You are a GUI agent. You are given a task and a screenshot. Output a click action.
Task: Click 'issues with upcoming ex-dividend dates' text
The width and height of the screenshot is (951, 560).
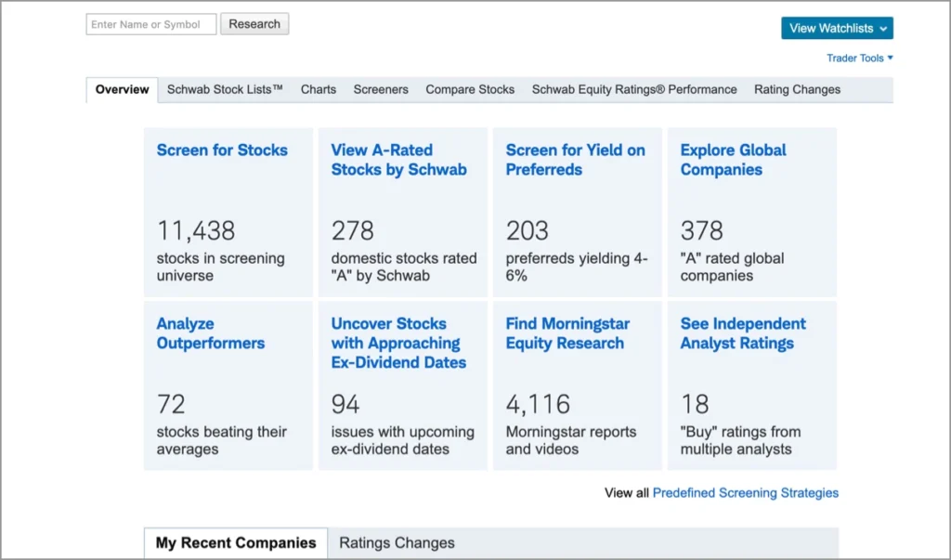403,440
